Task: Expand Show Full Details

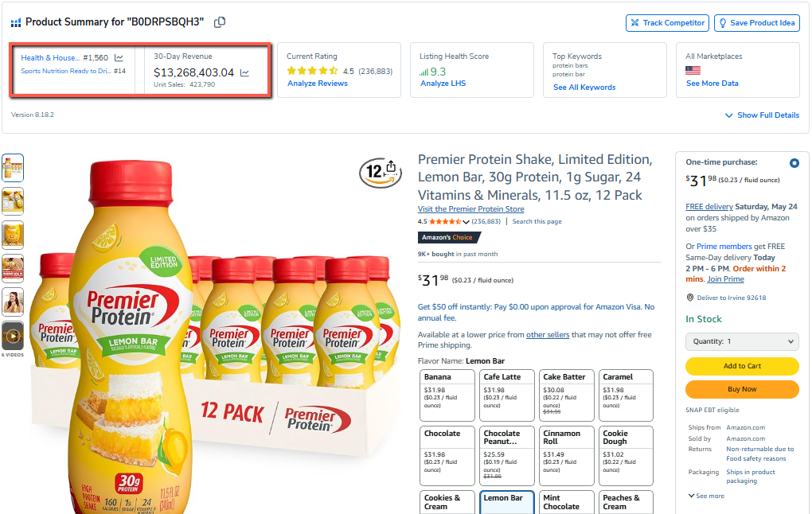Action: coord(762,115)
